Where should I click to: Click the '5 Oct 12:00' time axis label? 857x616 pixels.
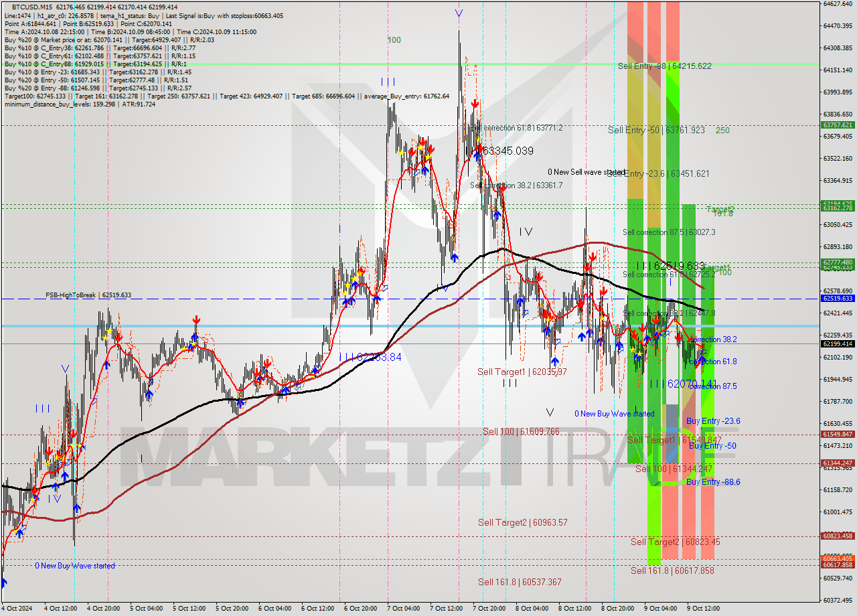click(188, 609)
